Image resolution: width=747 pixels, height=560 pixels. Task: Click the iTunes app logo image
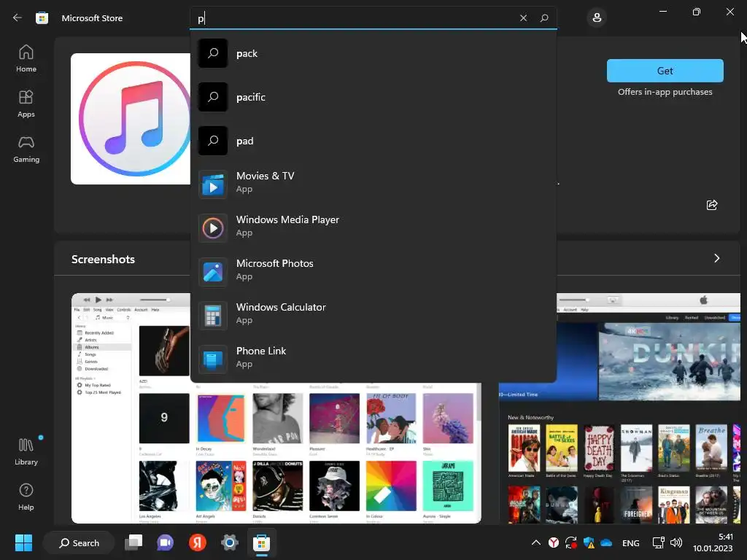[x=131, y=119]
